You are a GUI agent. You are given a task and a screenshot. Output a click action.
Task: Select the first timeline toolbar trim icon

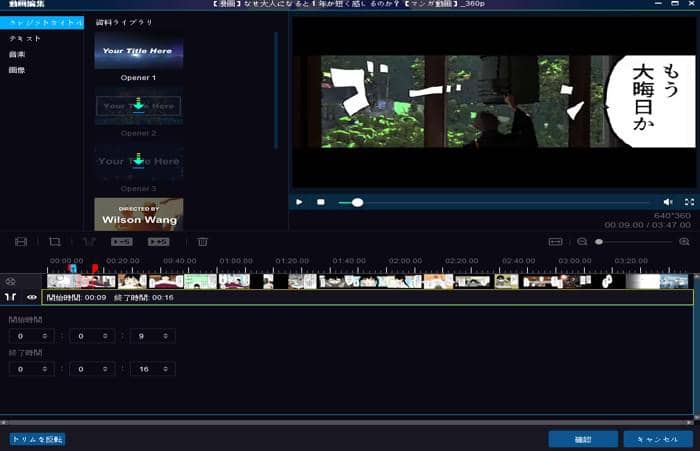pyautogui.click(x=21, y=242)
